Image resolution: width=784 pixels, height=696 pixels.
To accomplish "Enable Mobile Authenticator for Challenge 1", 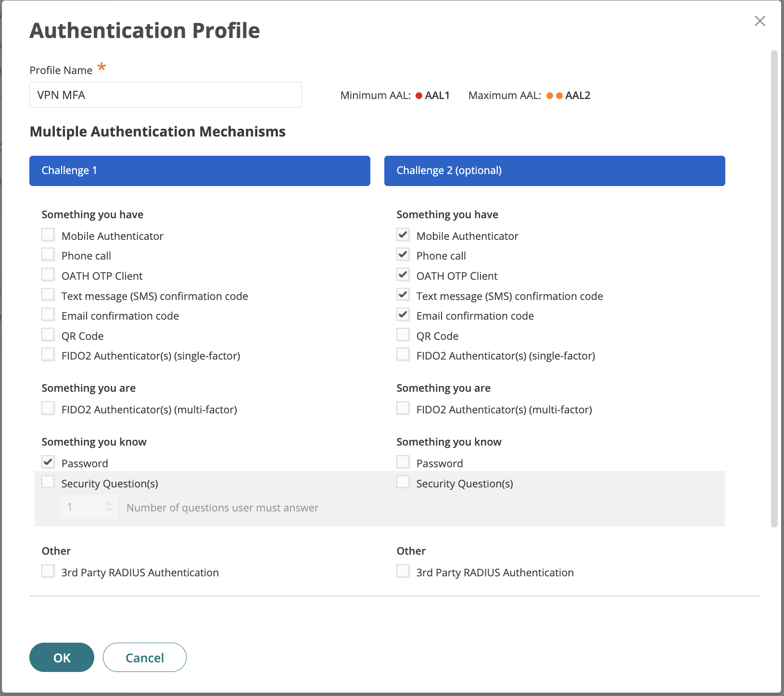I will [x=48, y=234].
